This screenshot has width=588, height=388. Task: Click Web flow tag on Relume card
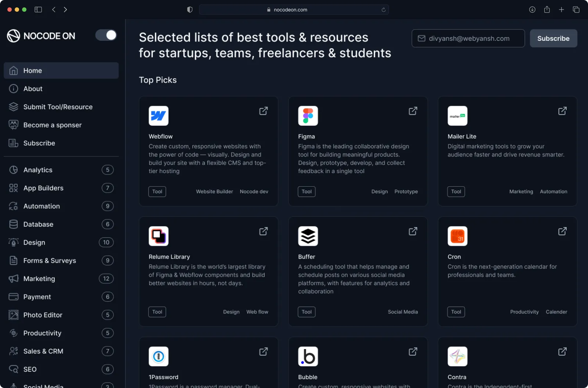point(257,312)
